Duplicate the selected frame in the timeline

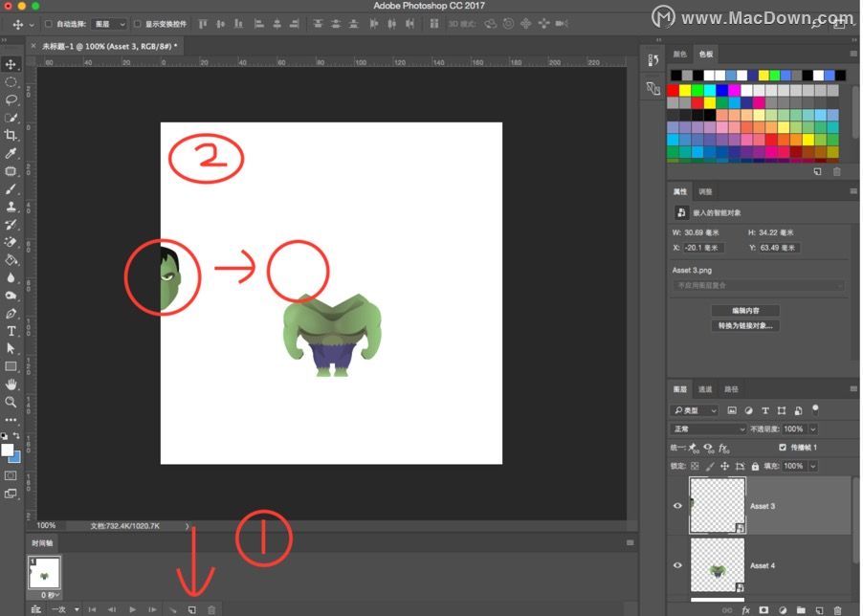[x=192, y=609]
